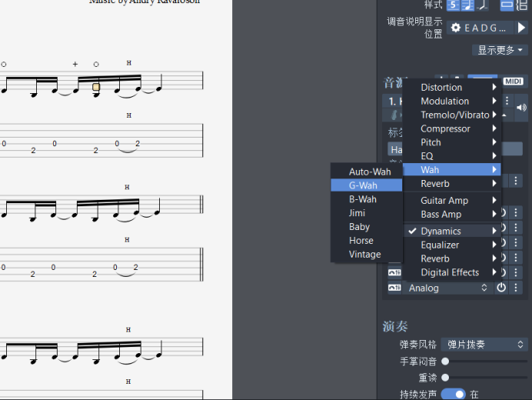Screen dimensions: 532x400
Task: Open the Analog effect selector dropdown
Action: pyautogui.click(x=448, y=288)
